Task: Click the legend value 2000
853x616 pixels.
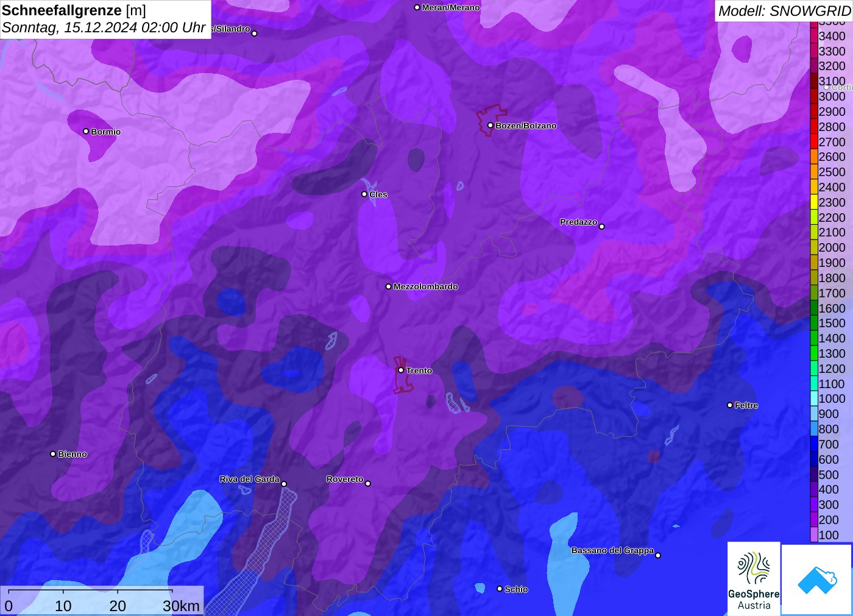Action: point(832,247)
